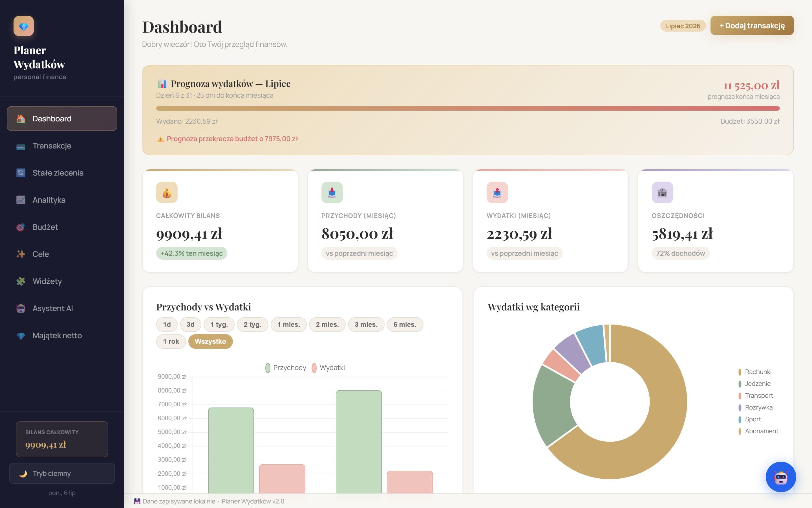Viewport: 812px width, 508px height.
Task: Click the Cele sparkles icon
Action: 21,254
